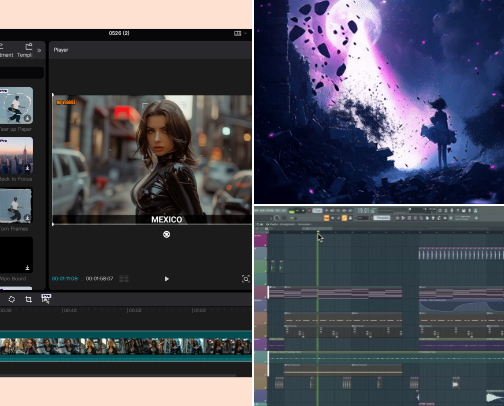
Task: Select the Wipe Board effect thumbnail
Action: point(16,255)
